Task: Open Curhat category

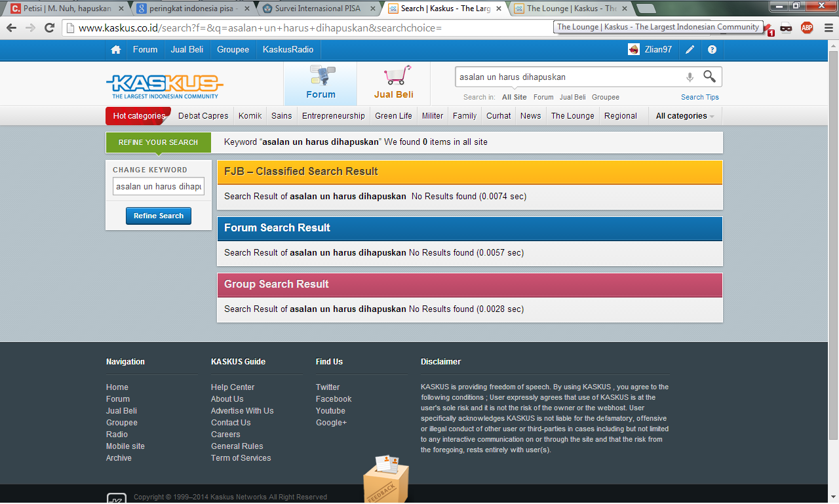Action: [x=498, y=116]
